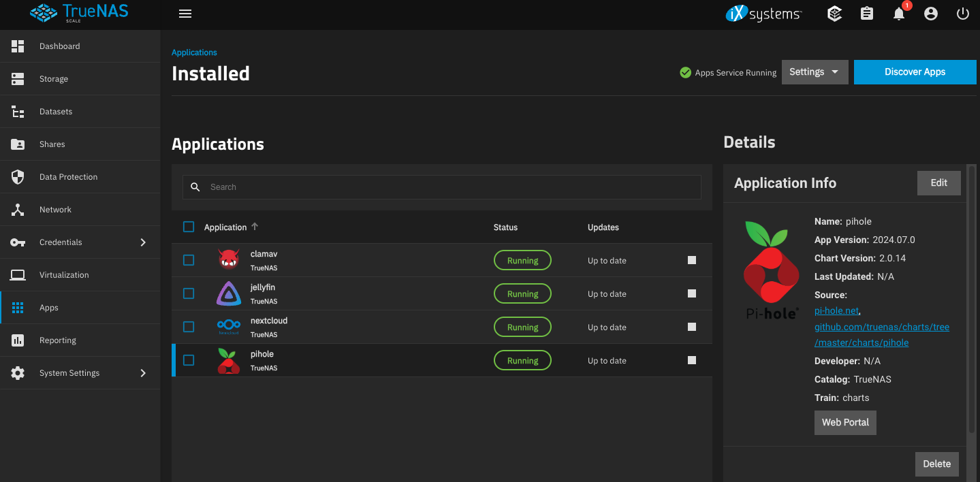980x482 pixels.
Task: Click the Credentials key icon
Action: click(18, 242)
